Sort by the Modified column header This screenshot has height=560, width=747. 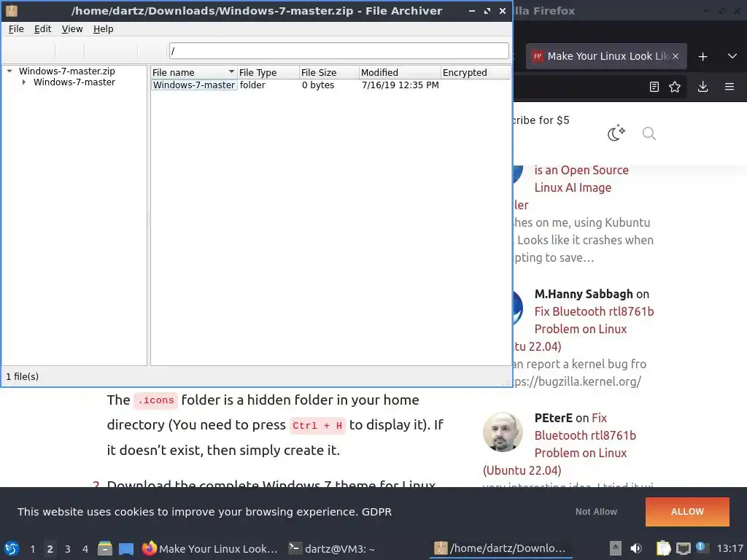point(400,72)
